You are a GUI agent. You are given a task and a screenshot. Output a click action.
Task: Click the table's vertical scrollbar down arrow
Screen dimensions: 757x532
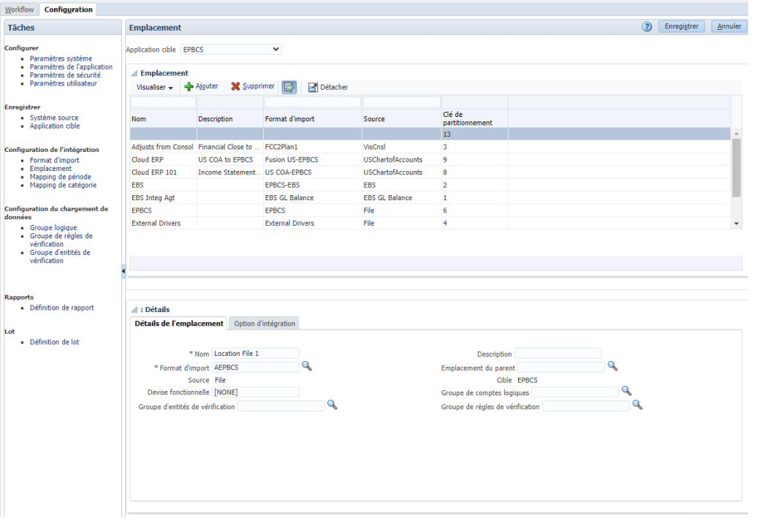(737, 224)
